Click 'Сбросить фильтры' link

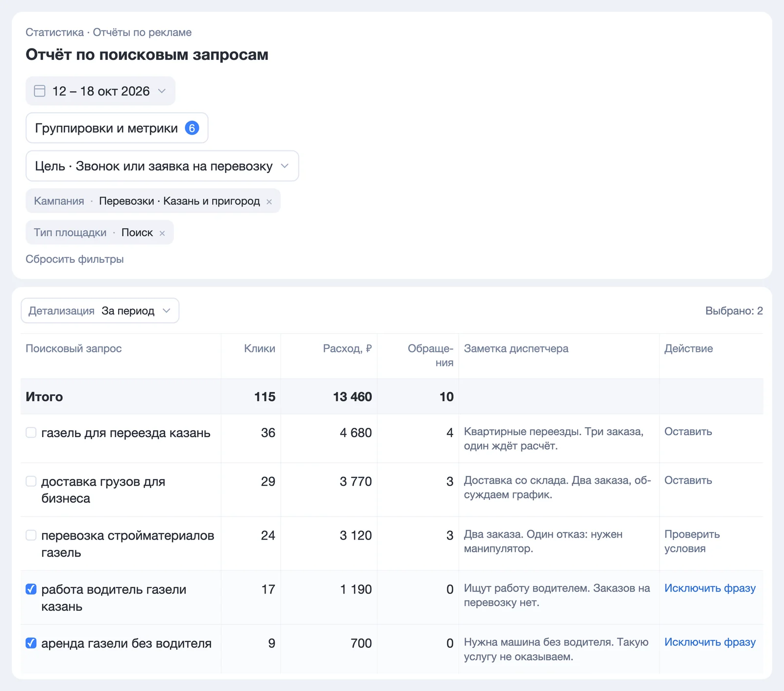click(x=74, y=259)
